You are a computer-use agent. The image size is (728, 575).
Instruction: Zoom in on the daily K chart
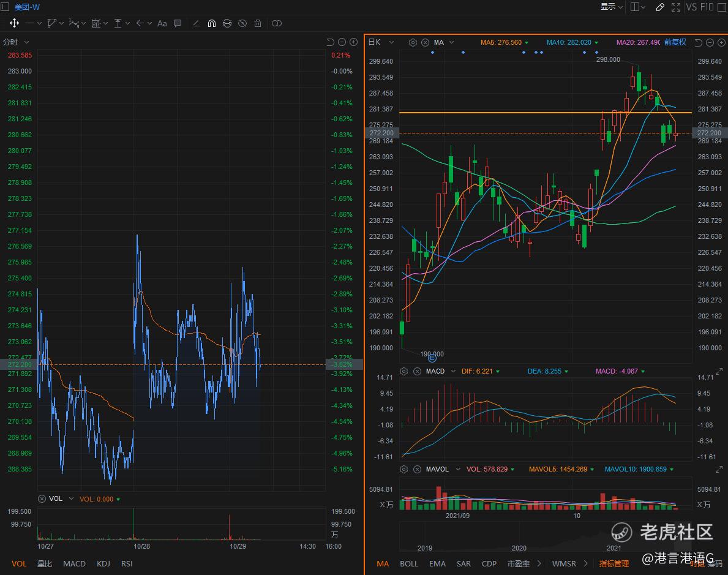(x=721, y=42)
